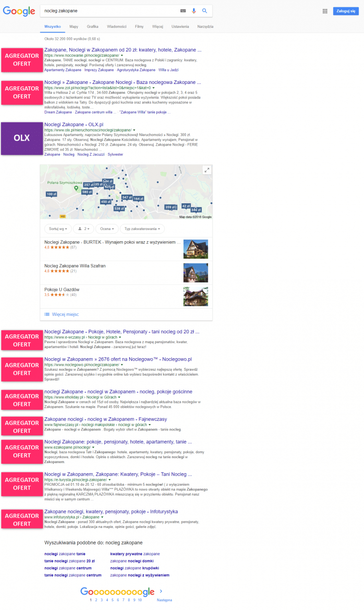The height and width of the screenshot is (610, 364).
Task: Open the Noclegi Zakopane - BURTEK listing
Action: [x=113, y=242]
